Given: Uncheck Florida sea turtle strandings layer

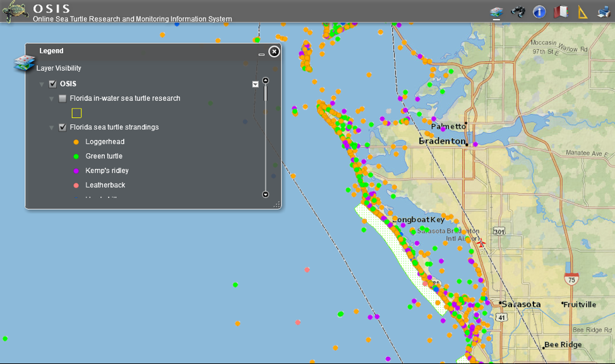Looking at the screenshot, I should [63, 127].
